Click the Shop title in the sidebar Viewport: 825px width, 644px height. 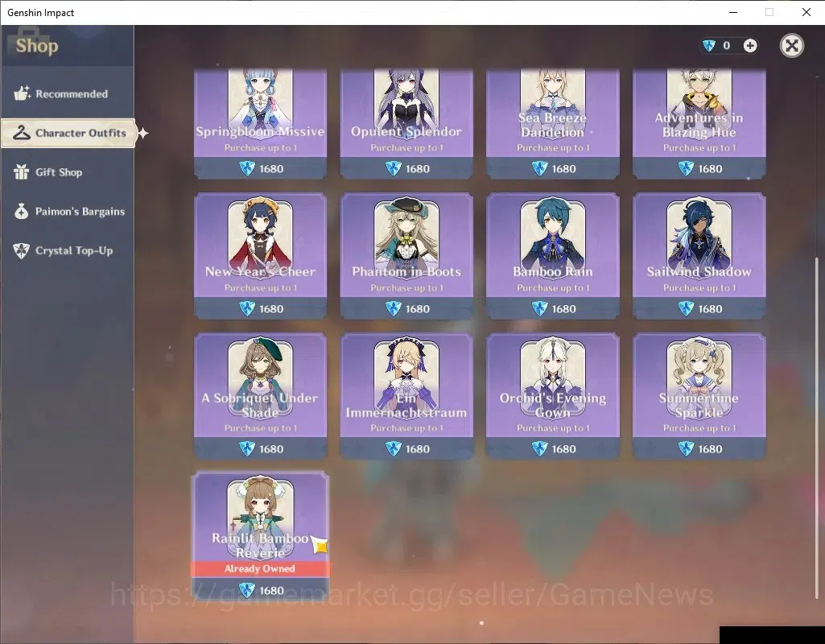click(x=37, y=46)
